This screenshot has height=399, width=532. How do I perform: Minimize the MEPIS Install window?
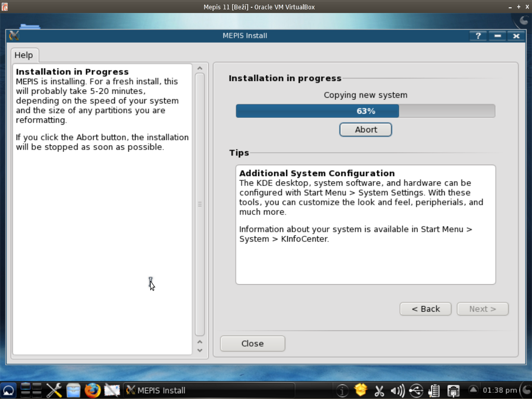497,36
